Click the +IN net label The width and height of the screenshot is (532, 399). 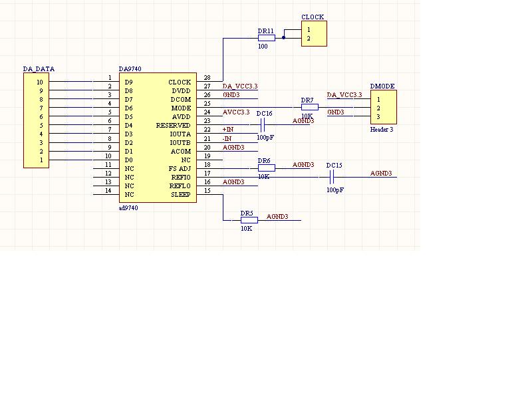228,129
